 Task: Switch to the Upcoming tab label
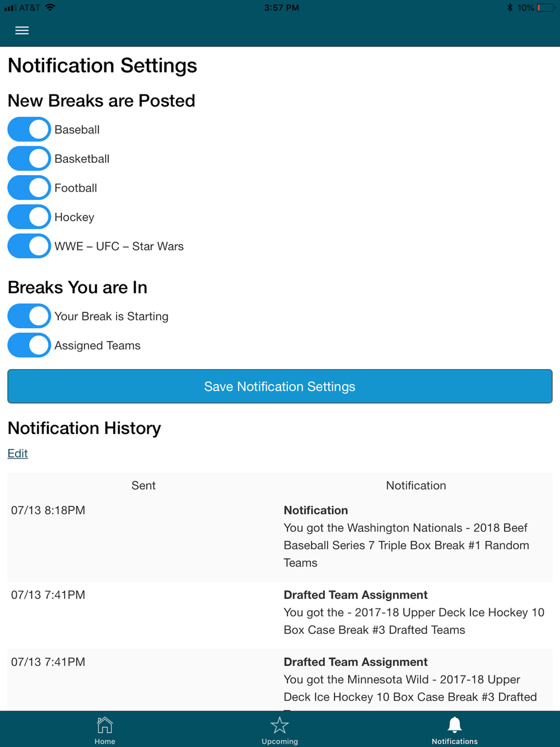(279, 741)
